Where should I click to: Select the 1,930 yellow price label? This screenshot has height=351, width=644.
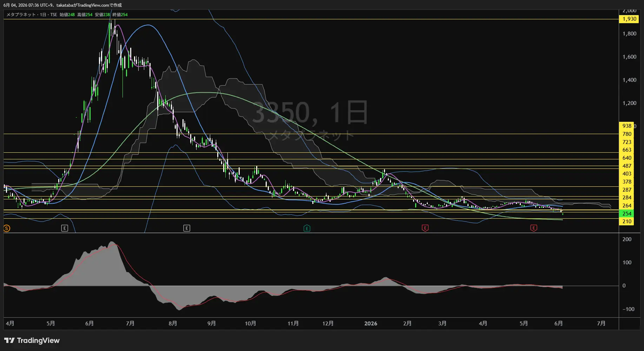pyautogui.click(x=629, y=19)
